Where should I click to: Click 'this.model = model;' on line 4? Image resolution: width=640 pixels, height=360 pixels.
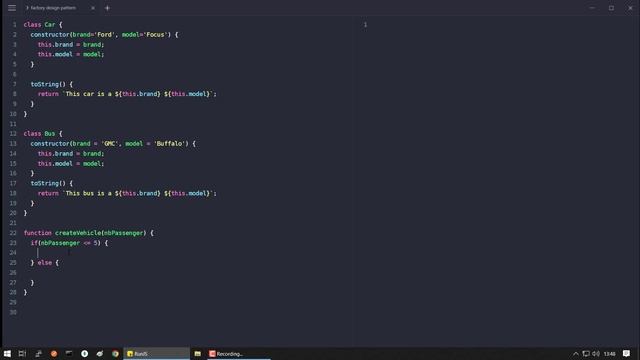(71, 54)
